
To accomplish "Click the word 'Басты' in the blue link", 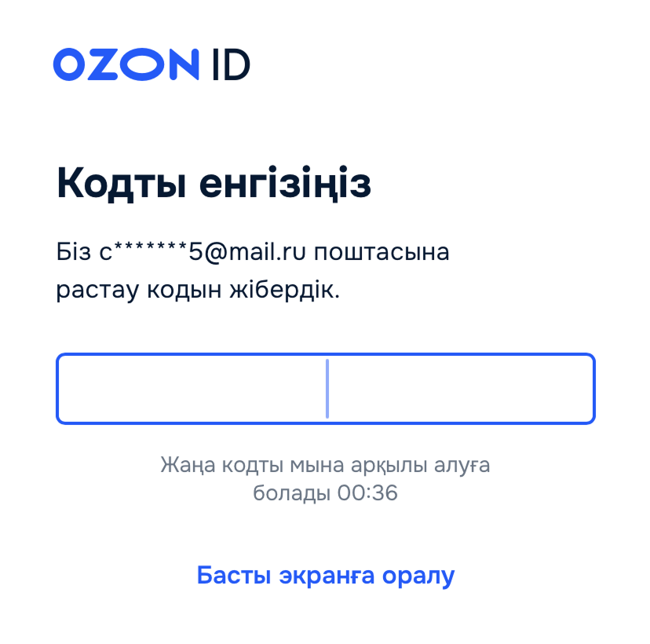I will [234, 576].
